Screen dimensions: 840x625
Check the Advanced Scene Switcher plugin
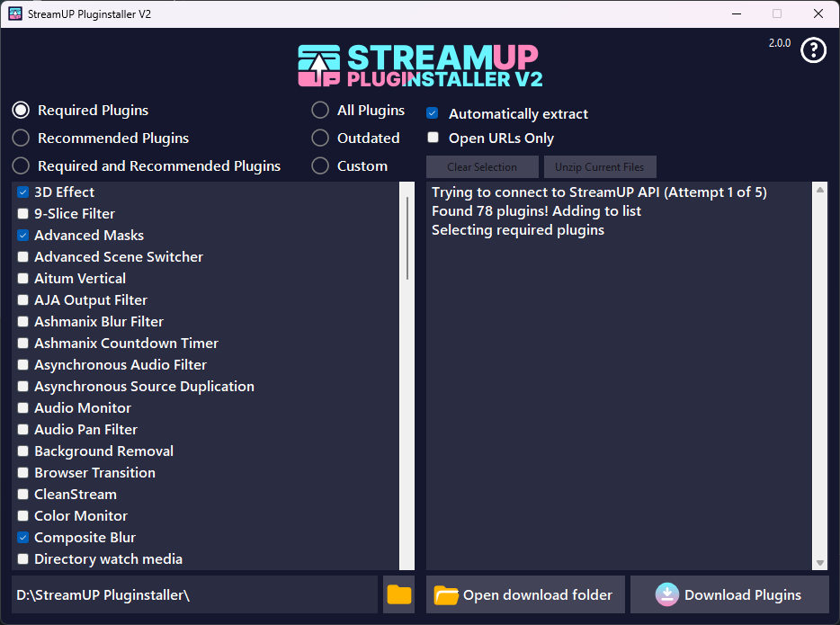(23, 256)
